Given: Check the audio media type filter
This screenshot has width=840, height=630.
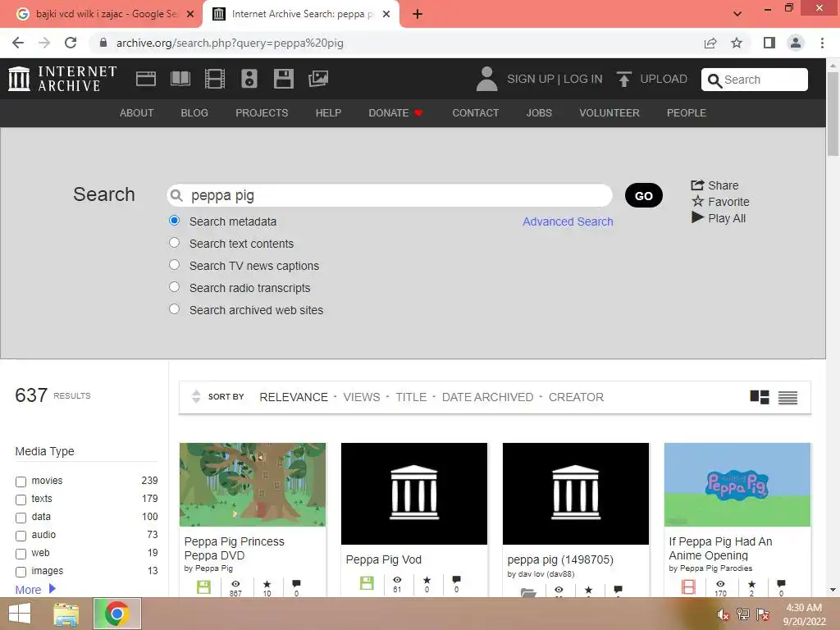Looking at the screenshot, I should pos(21,536).
